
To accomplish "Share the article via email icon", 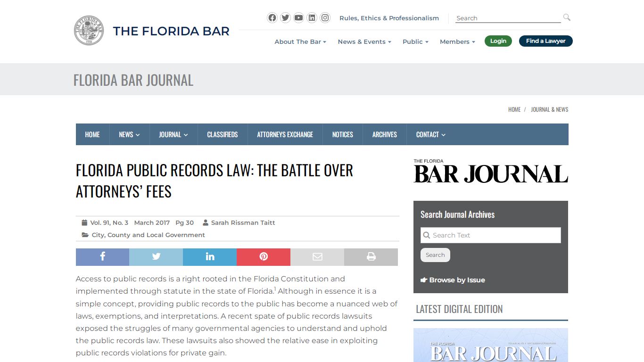I will coord(317,257).
